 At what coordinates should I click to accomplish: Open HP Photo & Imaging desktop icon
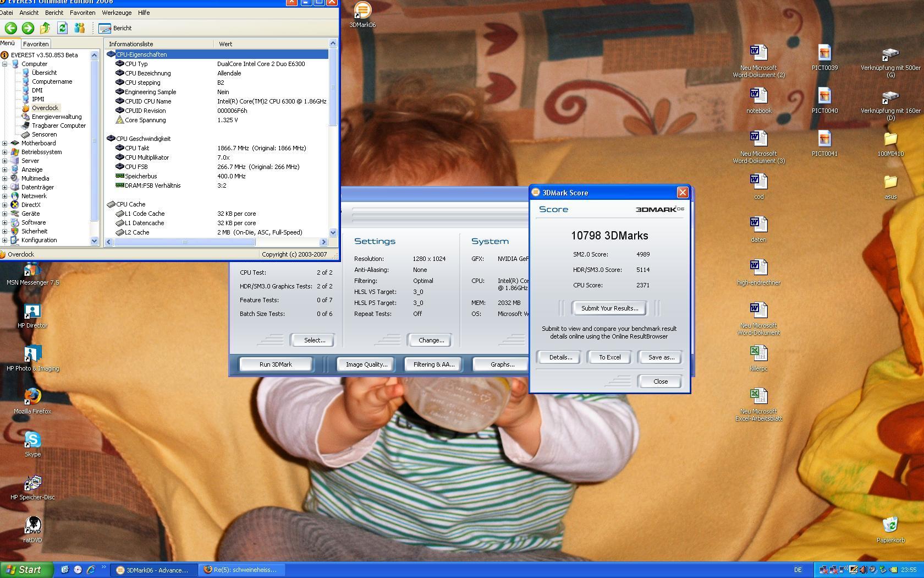[x=32, y=359]
